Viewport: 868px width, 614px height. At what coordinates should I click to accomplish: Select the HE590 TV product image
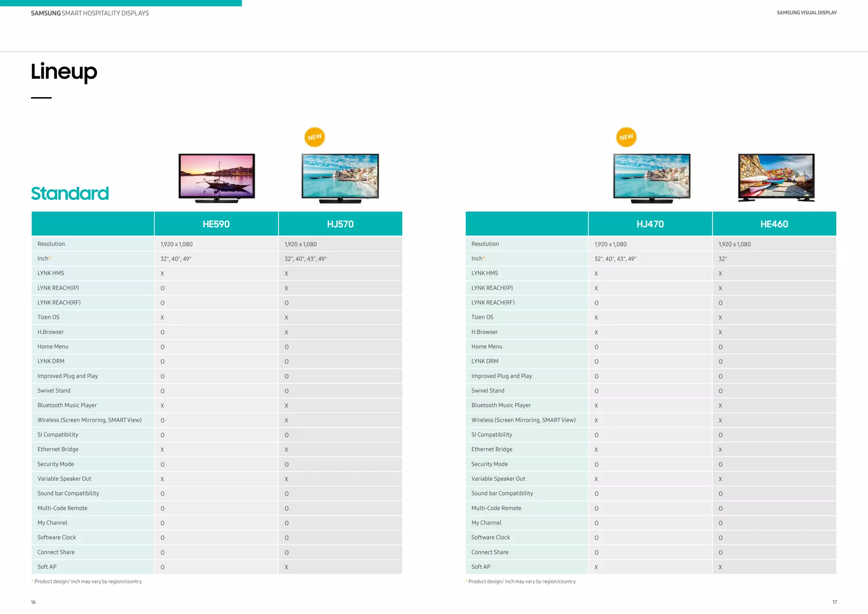coord(217,178)
